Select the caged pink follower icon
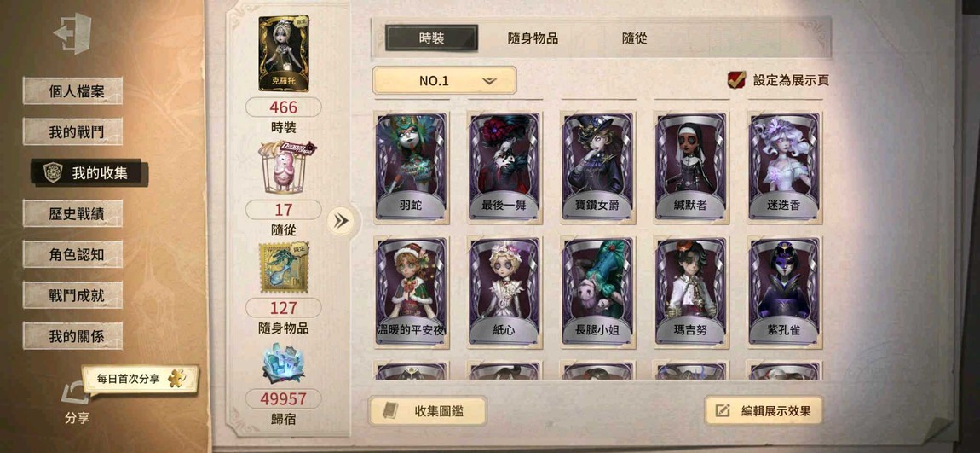The height and width of the screenshot is (453, 980). click(x=285, y=166)
